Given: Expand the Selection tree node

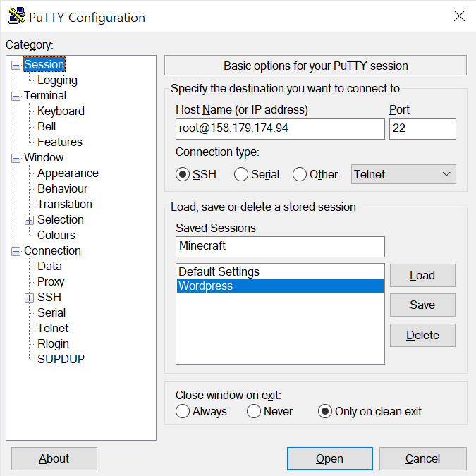Looking at the screenshot, I should click(29, 220).
